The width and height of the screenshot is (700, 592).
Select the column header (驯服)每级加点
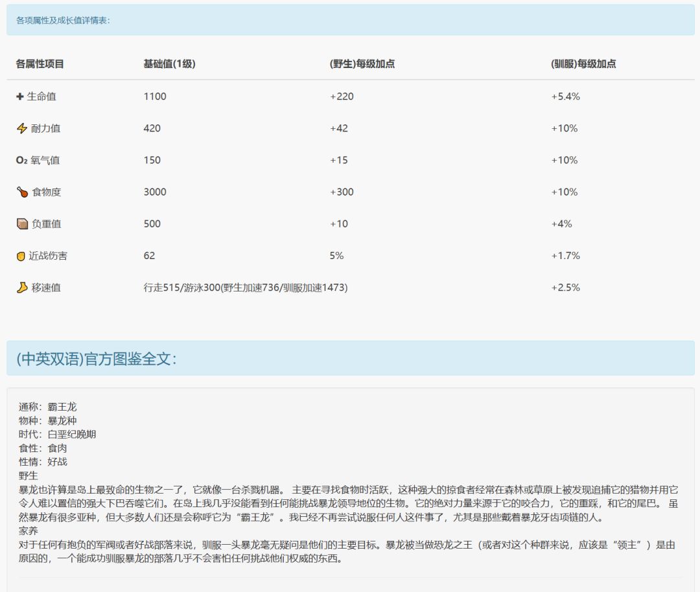point(583,63)
